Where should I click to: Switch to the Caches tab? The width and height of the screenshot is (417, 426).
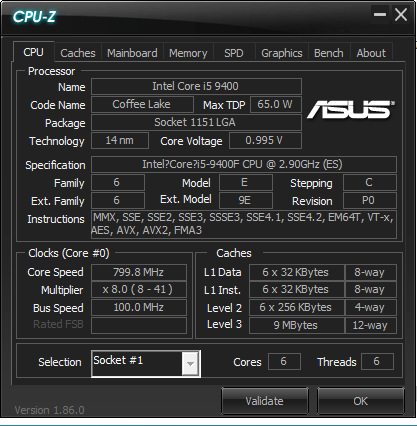pos(78,53)
